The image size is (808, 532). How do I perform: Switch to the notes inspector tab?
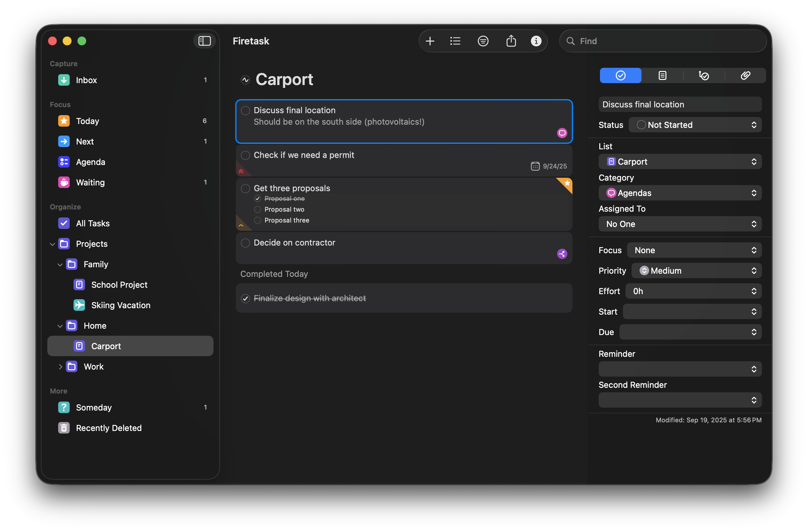tap(662, 75)
